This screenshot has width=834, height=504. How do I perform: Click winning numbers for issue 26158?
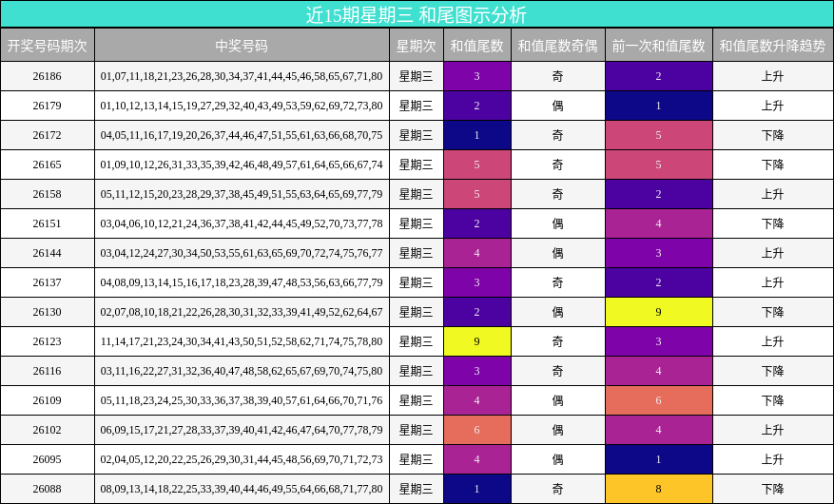(242, 194)
